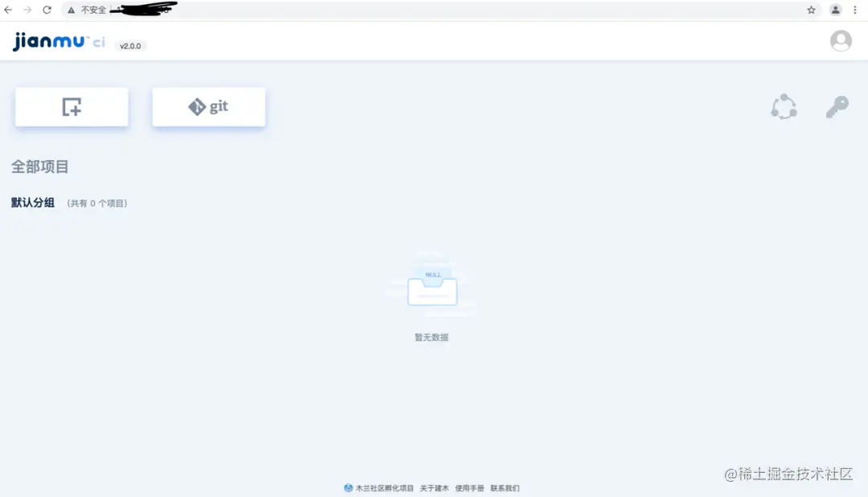Image resolution: width=868 pixels, height=497 pixels.
Task: Click the browser forward arrow
Action: (27, 10)
